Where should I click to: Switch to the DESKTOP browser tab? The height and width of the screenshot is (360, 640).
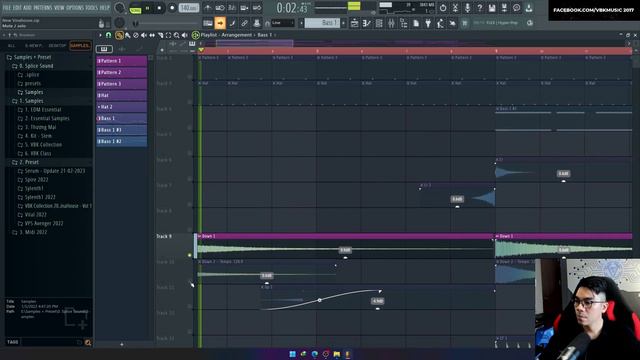[x=57, y=46]
